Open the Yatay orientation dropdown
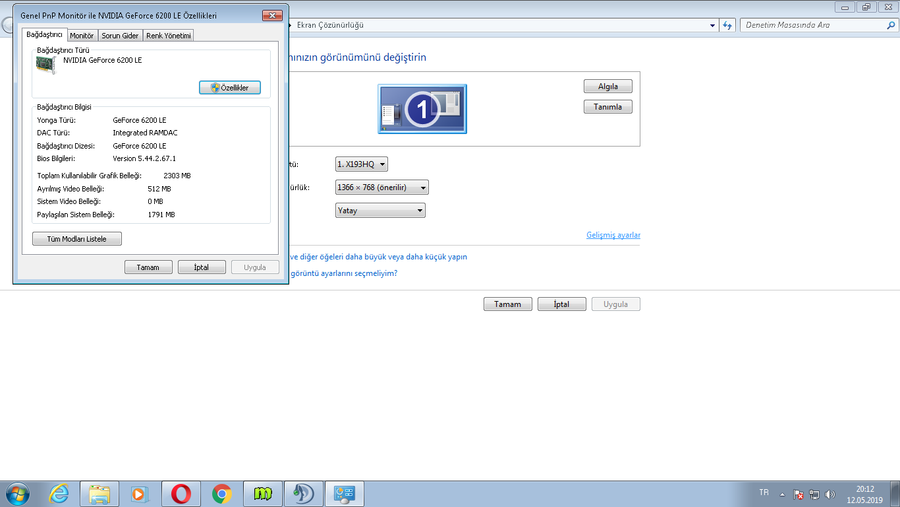 coord(380,210)
